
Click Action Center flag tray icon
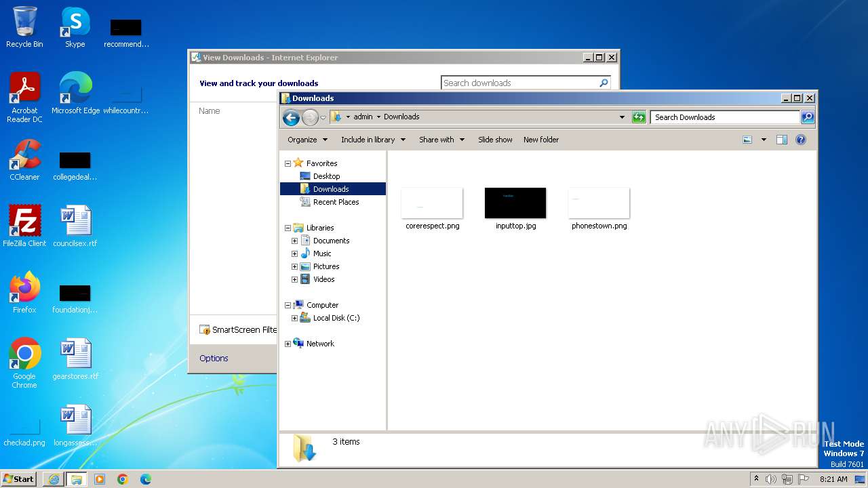click(804, 479)
